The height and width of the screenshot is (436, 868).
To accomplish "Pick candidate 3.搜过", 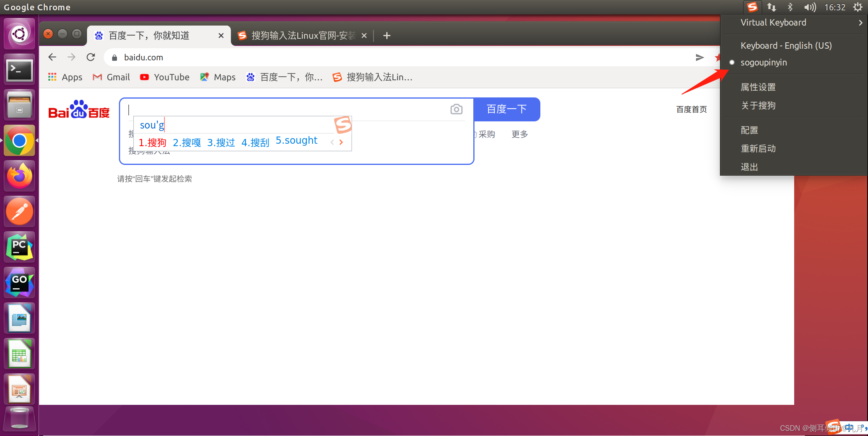I will click(221, 143).
